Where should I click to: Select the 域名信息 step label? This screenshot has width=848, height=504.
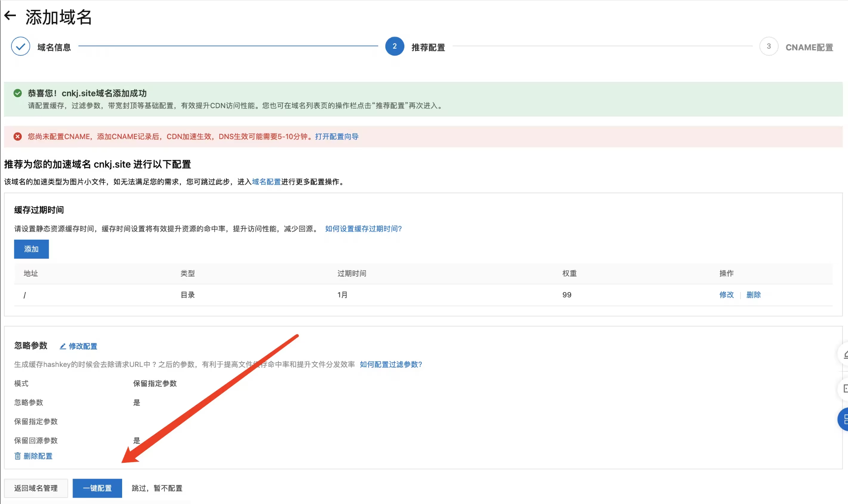(54, 48)
